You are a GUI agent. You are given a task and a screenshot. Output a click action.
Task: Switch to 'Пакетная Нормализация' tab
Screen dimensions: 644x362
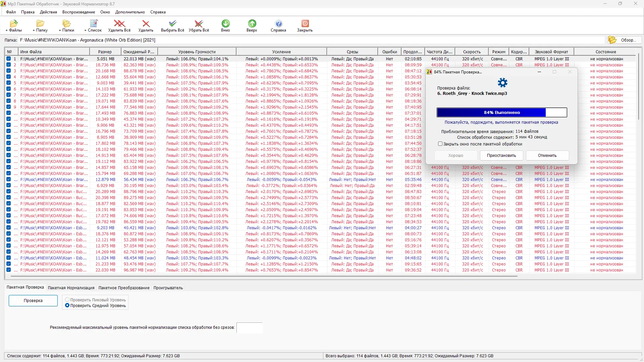[x=71, y=288]
